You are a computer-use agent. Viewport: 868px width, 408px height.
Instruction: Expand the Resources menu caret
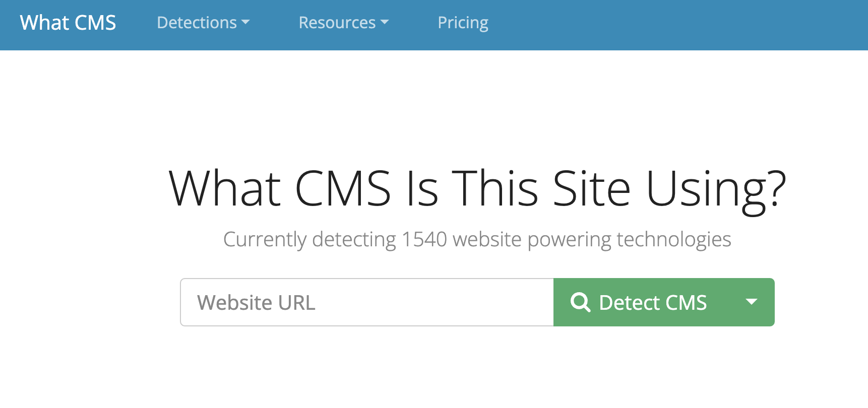[x=385, y=22]
